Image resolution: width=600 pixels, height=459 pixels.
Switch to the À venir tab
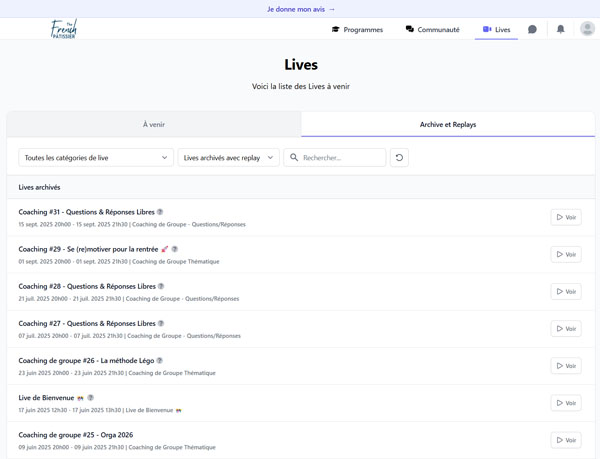coord(154,125)
